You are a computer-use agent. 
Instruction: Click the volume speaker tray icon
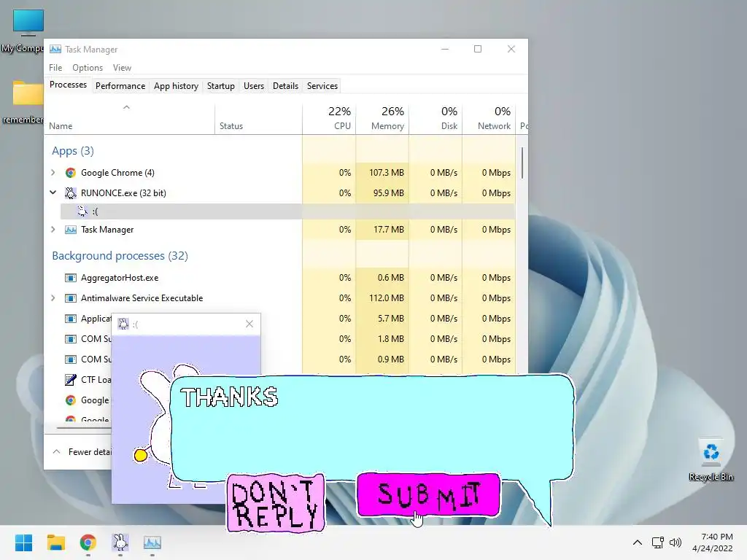pos(675,542)
